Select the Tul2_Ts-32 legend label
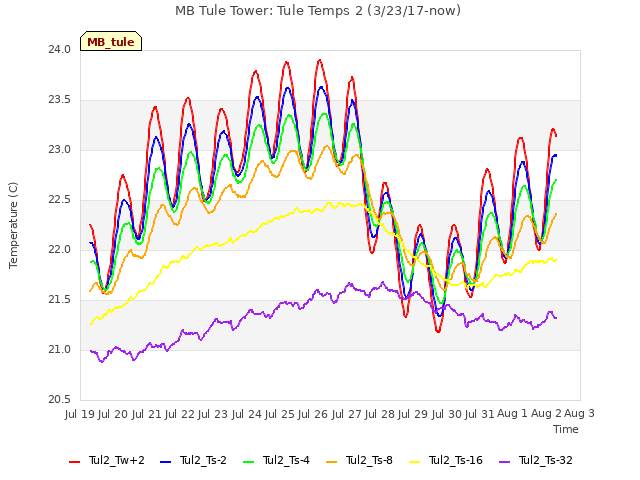Screen dimensions: 640x480 click(546, 460)
